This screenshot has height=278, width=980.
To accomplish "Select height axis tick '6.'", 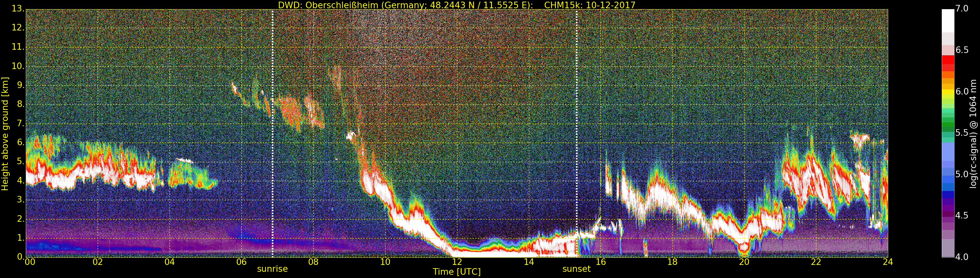I will (20, 142).
